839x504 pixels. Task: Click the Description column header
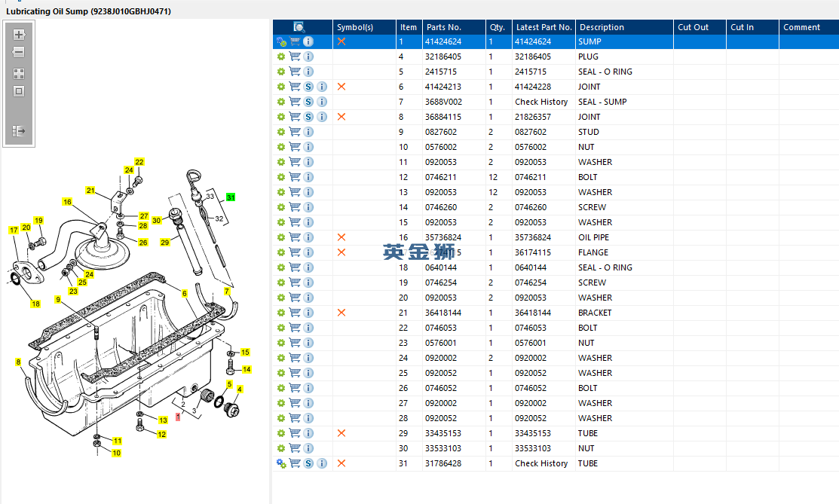[x=624, y=27]
